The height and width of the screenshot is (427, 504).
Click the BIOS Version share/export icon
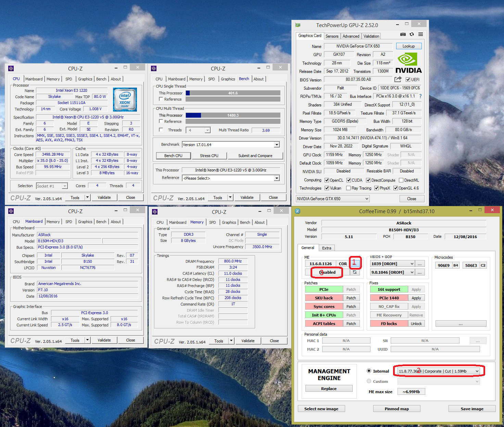(398, 79)
